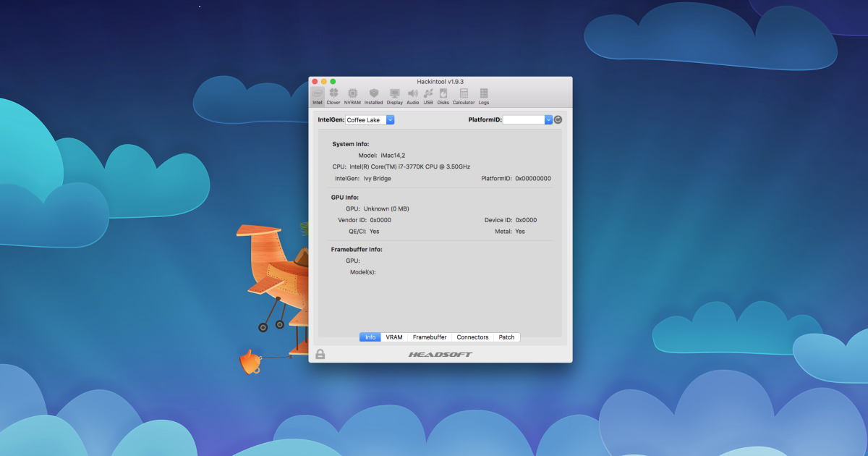
Task: Open the NVRAM section
Action: pos(352,94)
